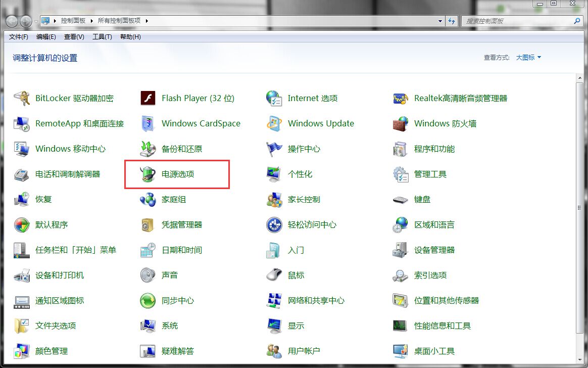Open the Windows 防火墙 brick wall icon
The height and width of the screenshot is (368, 588).
point(400,124)
